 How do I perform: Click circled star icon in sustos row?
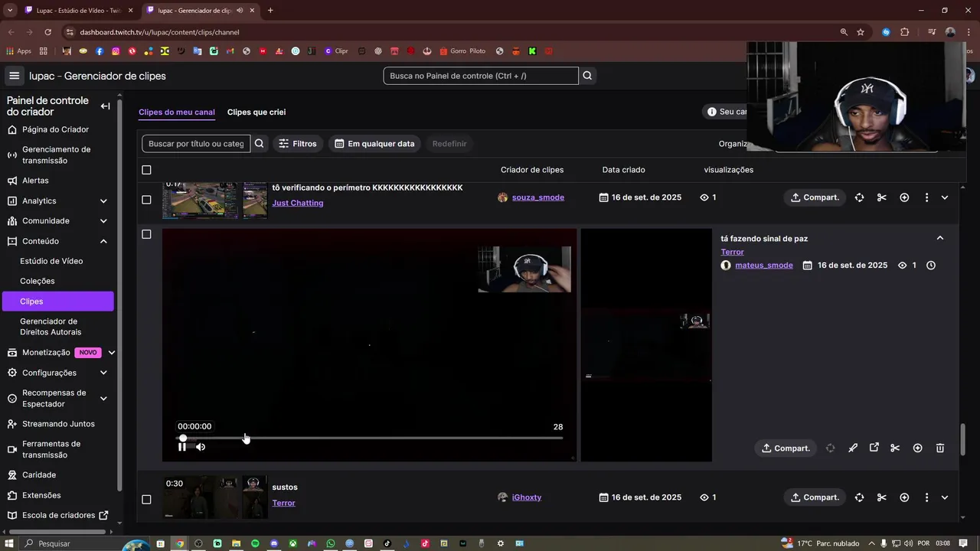click(904, 497)
